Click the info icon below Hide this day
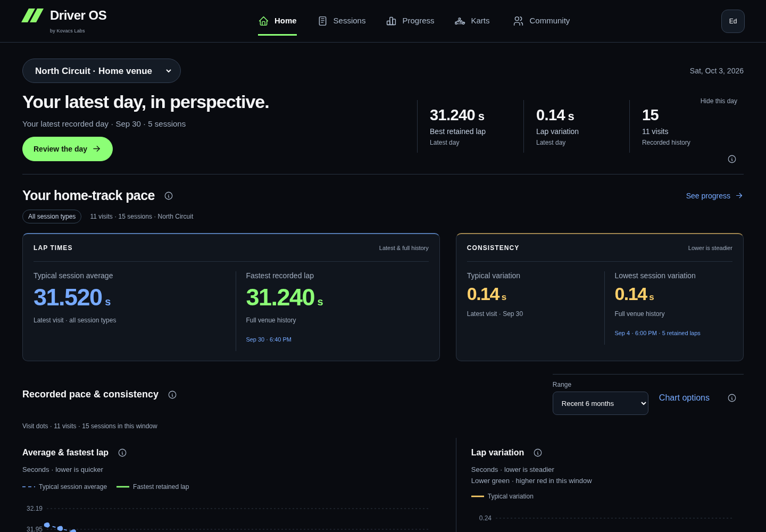This screenshot has height=532, width=766. pos(732,159)
